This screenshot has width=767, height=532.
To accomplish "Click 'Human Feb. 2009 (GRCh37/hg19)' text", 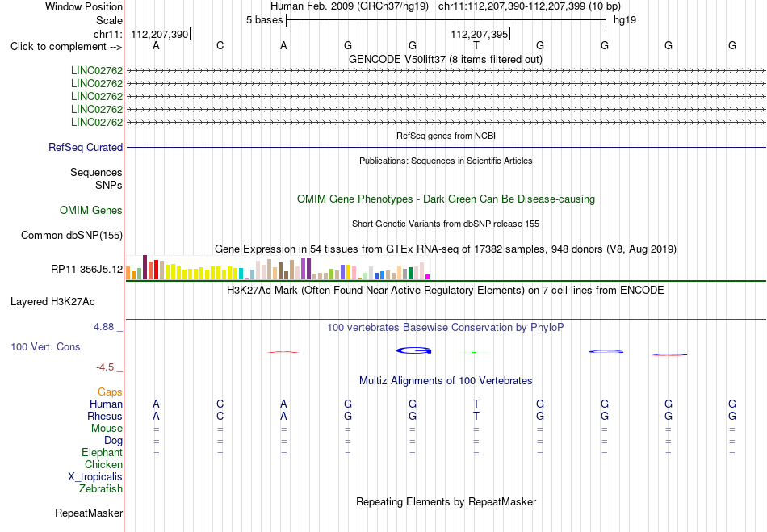I will (x=350, y=6).
